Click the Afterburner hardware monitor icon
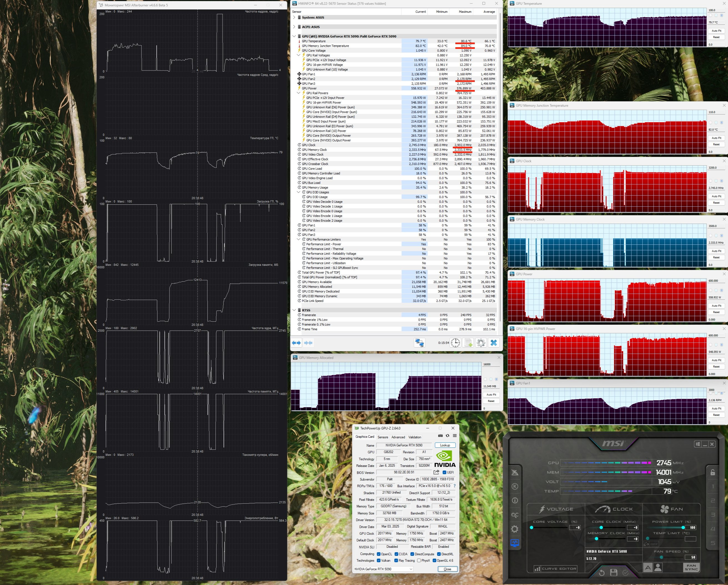728x585 pixels. [x=514, y=543]
